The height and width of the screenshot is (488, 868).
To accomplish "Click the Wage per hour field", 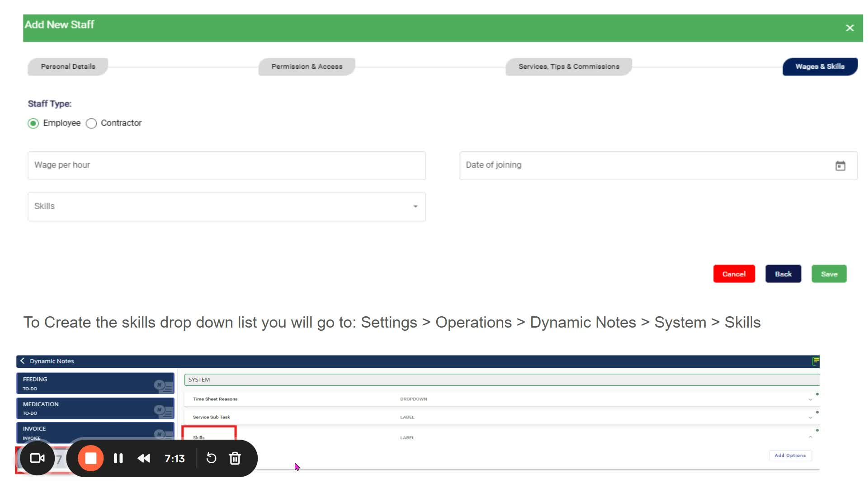I will (226, 165).
